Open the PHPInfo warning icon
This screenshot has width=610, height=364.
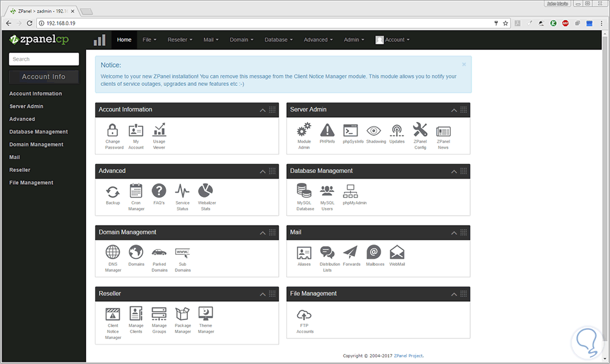(327, 130)
